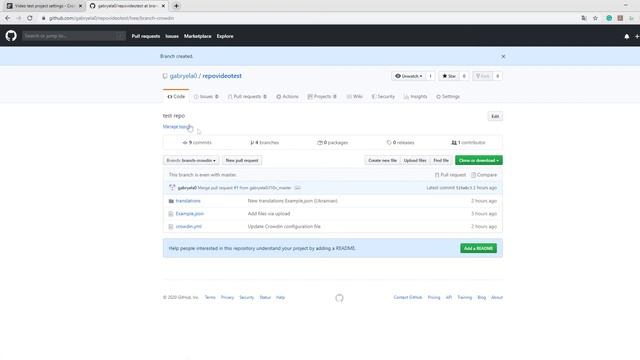The width and height of the screenshot is (640, 360).
Task: Focus the GitHub search box
Action: (x=74, y=36)
